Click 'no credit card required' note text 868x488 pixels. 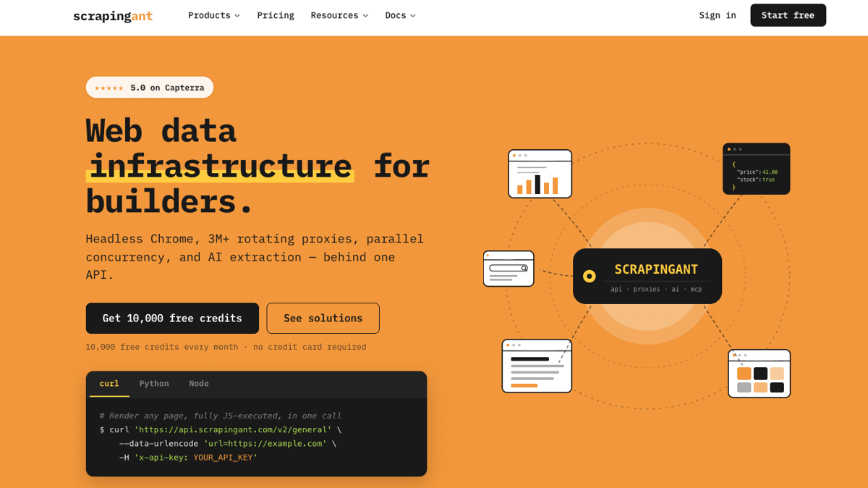310,347
